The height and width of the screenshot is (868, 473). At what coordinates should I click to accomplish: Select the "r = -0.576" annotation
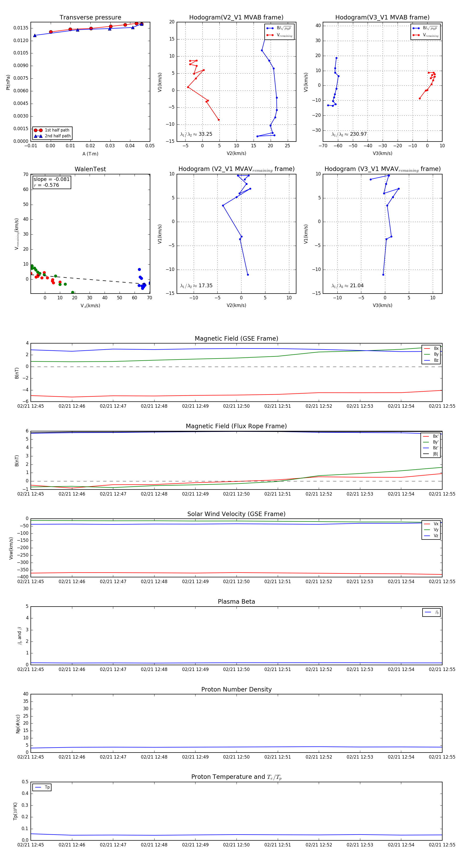pos(47,185)
